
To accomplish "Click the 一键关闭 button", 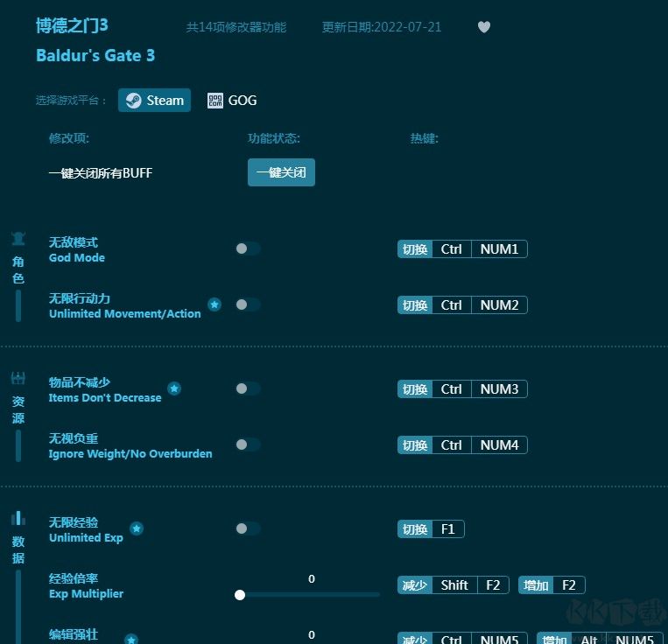I will coord(281,172).
